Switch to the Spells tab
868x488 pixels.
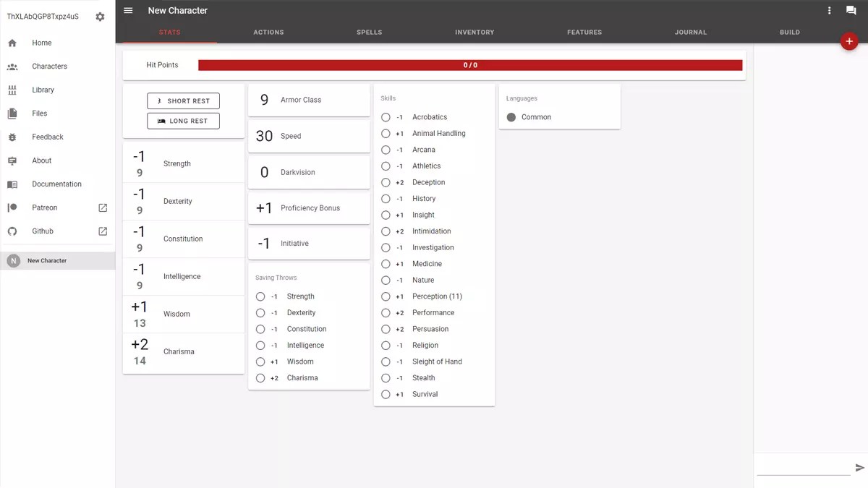369,32
